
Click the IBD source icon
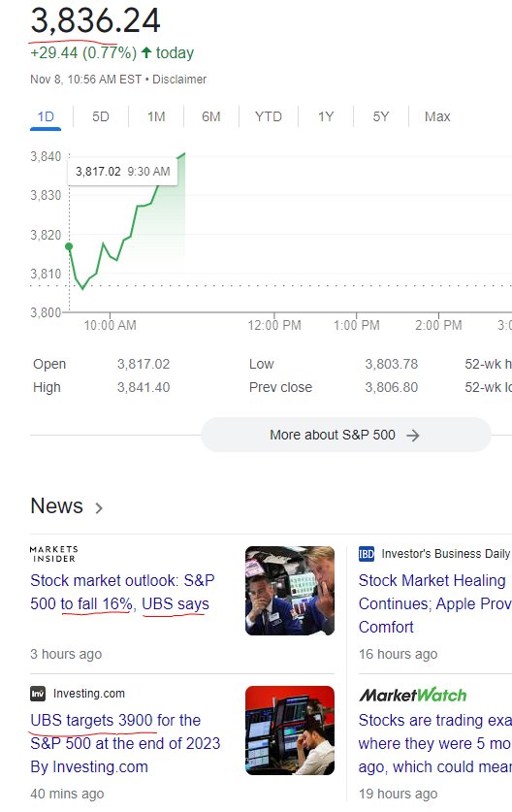pyautogui.click(x=366, y=554)
